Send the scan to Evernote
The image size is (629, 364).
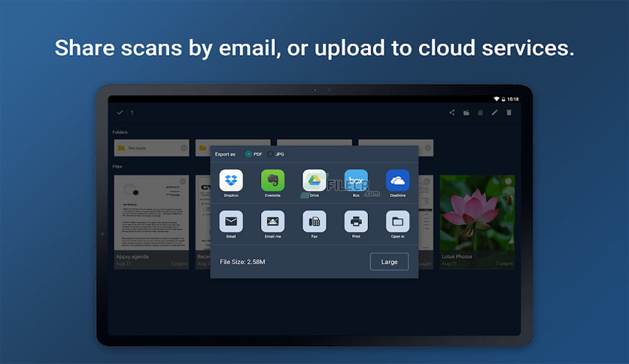(273, 180)
